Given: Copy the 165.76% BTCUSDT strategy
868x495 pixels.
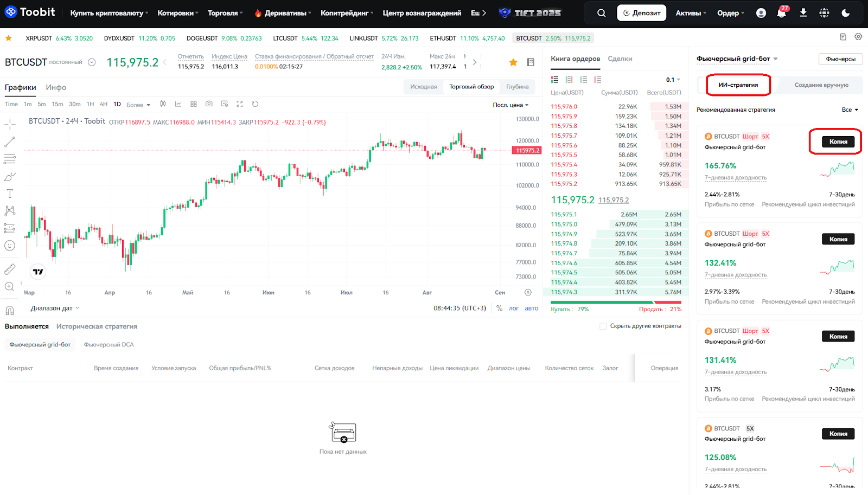Looking at the screenshot, I should pyautogui.click(x=838, y=142).
